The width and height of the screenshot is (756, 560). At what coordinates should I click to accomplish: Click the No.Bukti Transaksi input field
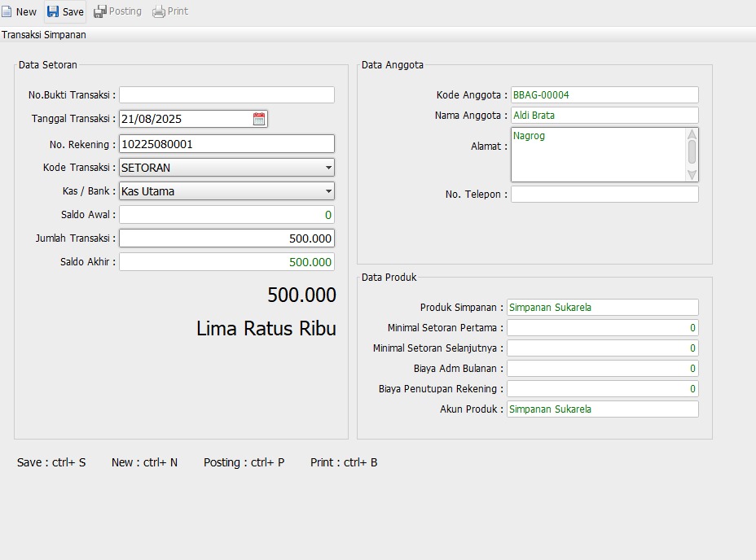point(226,95)
